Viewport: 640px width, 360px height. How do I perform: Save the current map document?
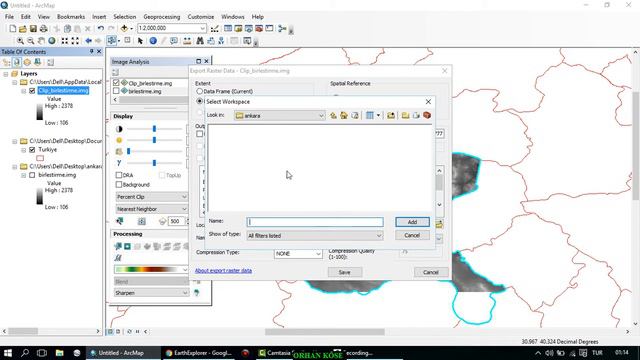pos(33,29)
